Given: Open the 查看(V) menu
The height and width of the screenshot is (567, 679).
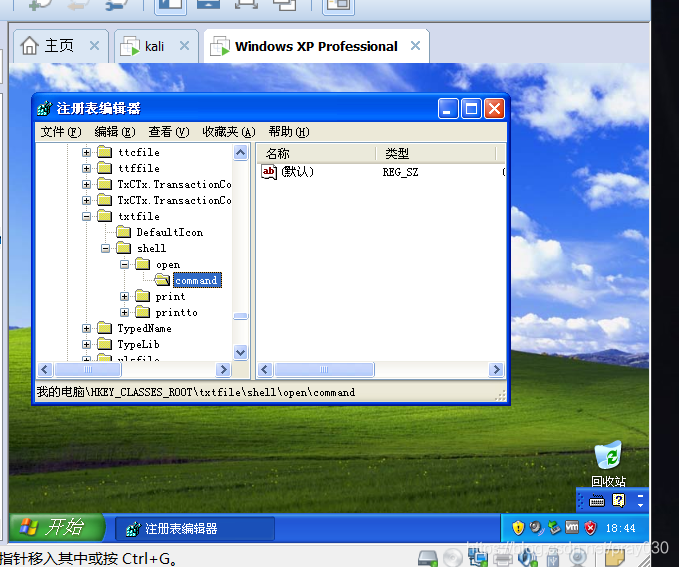Looking at the screenshot, I should pos(169,132).
